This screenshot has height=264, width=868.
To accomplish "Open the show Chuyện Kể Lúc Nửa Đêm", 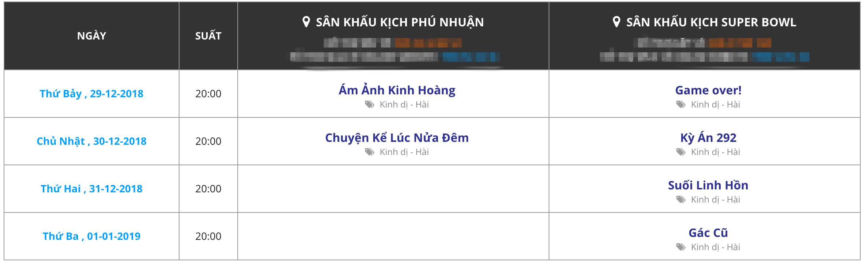I will pyautogui.click(x=397, y=138).
